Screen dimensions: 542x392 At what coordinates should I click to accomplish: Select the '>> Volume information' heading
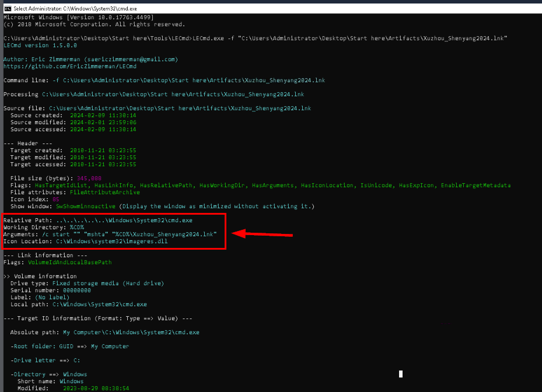point(40,276)
